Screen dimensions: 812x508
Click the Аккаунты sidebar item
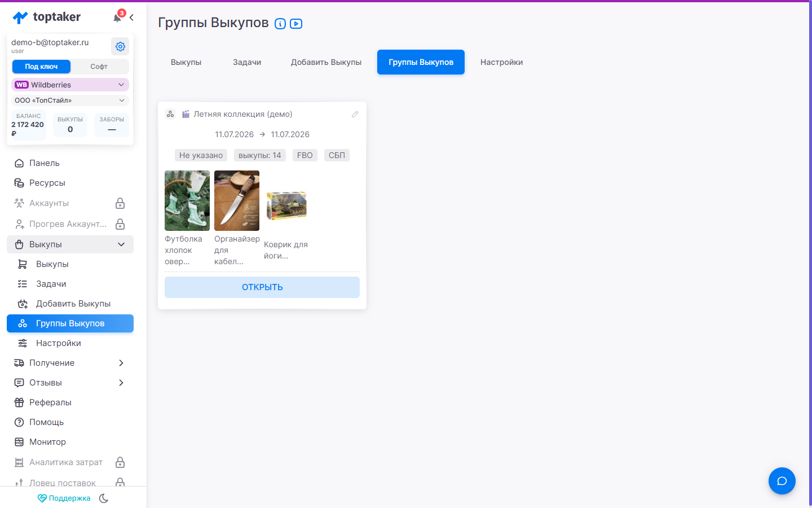(70, 203)
